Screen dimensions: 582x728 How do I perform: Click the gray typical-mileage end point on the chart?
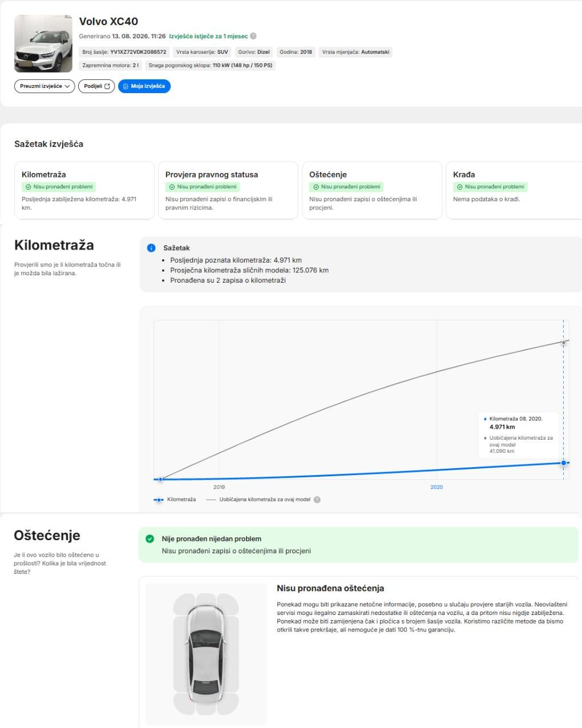564,343
